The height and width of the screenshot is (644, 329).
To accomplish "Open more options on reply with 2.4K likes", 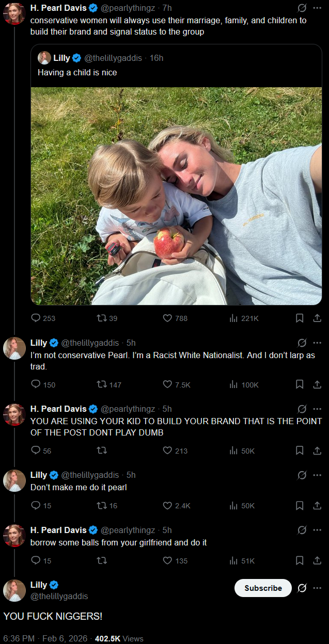I will tap(317, 475).
